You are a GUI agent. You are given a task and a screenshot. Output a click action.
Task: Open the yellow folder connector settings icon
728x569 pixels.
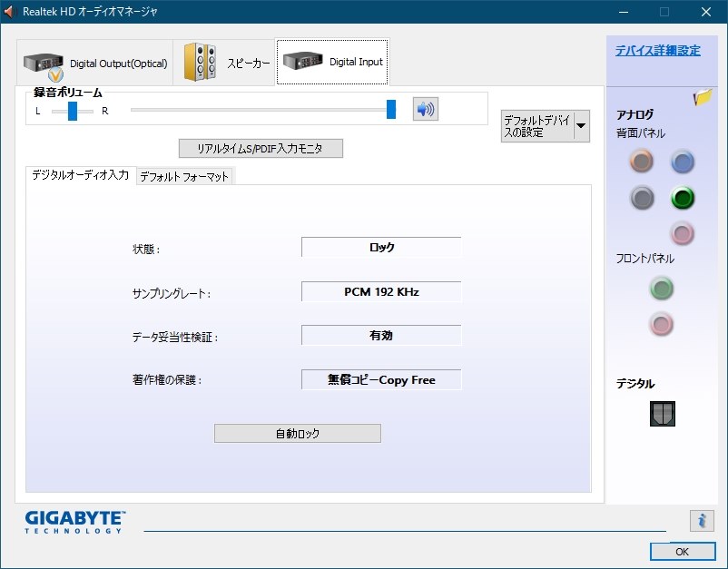pyautogui.click(x=703, y=97)
